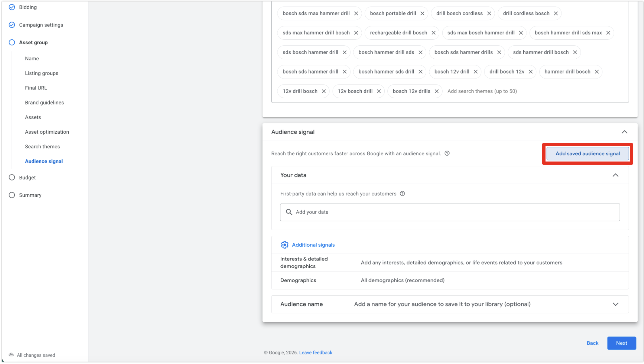Image resolution: width=644 pixels, height=364 pixels.
Task: Focus the Add your data search field
Action: (x=450, y=212)
